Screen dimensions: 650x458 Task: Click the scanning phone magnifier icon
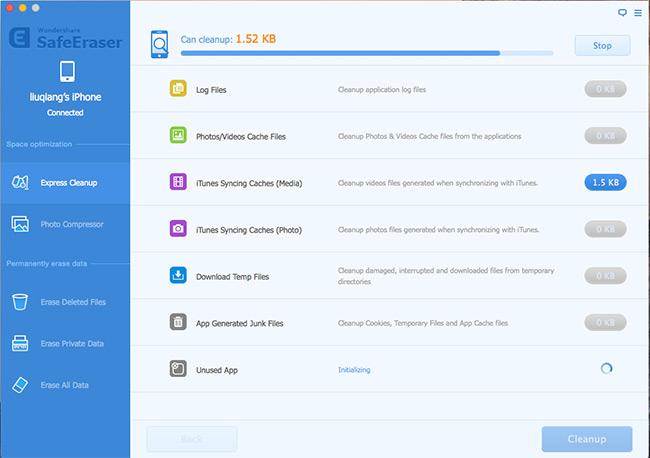pyautogui.click(x=160, y=44)
